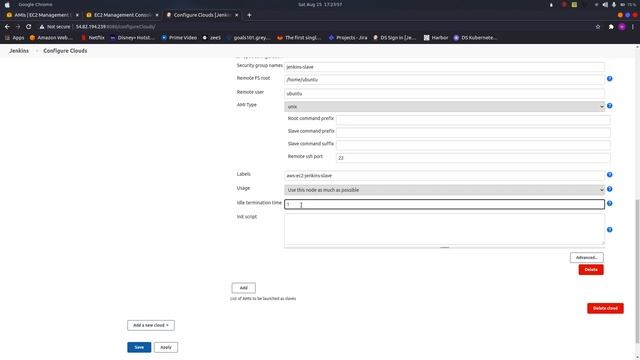
Task: Click the Remote FS root field
Action: tap(444, 80)
